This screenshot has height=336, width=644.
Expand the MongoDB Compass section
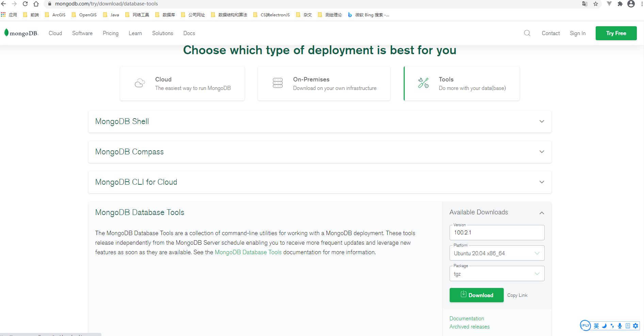tap(542, 152)
